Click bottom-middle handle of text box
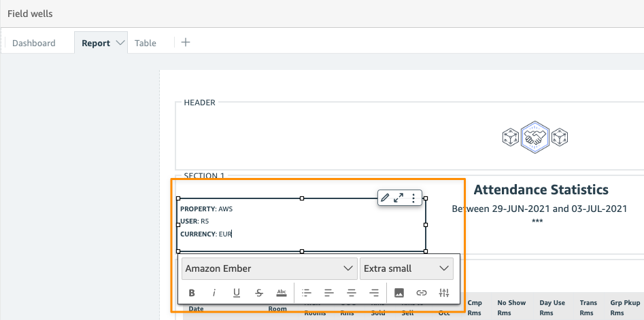Image resolution: width=644 pixels, height=320 pixels. [x=302, y=251]
